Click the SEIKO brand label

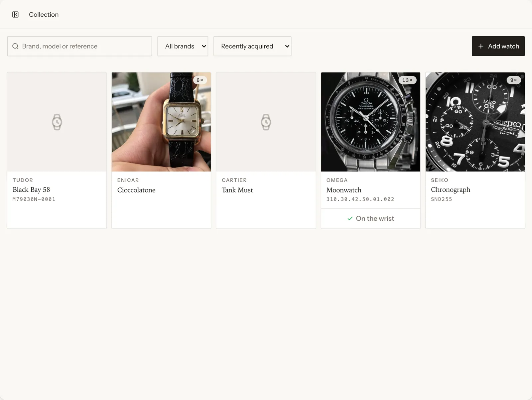click(440, 180)
